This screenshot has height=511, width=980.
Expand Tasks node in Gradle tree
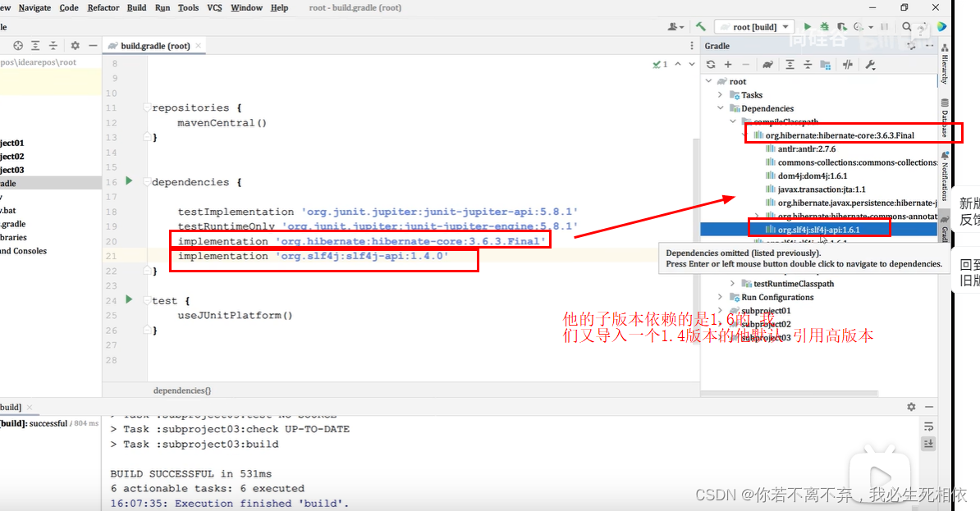coord(720,95)
